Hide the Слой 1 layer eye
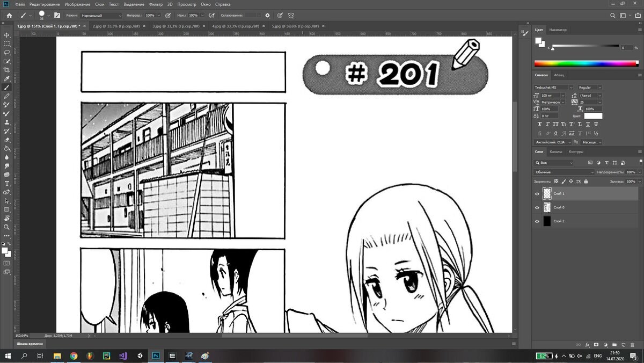 (x=537, y=193)
